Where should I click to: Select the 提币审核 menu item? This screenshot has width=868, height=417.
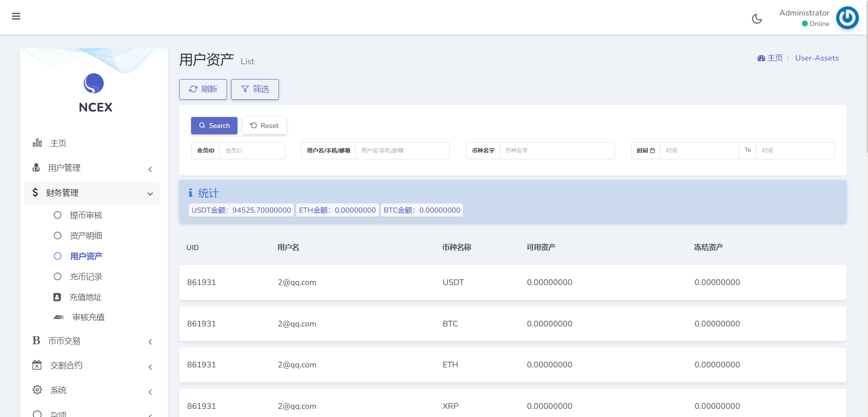click(x=86, y=215)
